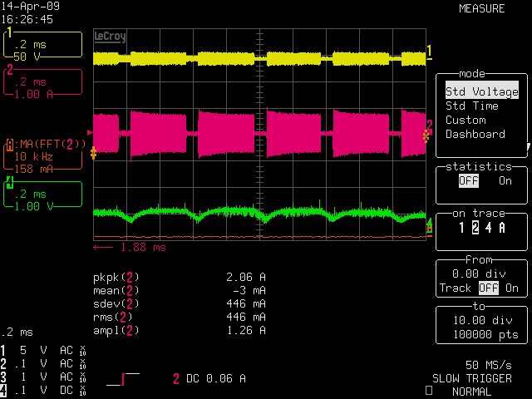
Task: Click the pkpk(2) measurement row
Action: point(180,277)
